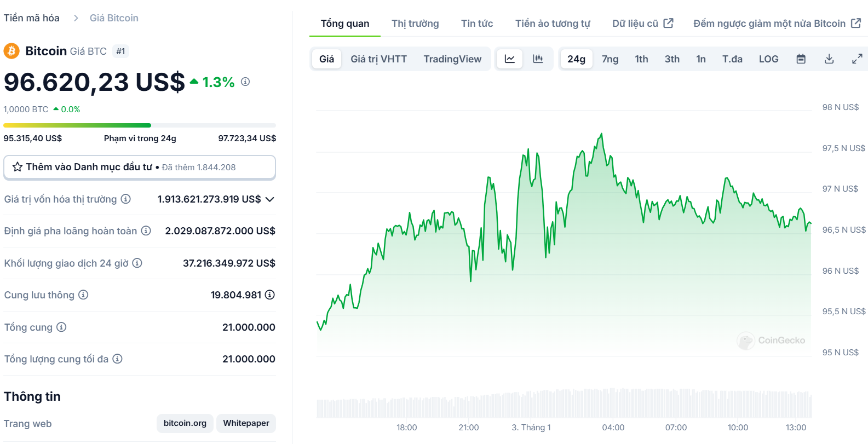Viewport: 868px width, 444px height.
Task: Open the Thị trường tab
Action: 415,24
